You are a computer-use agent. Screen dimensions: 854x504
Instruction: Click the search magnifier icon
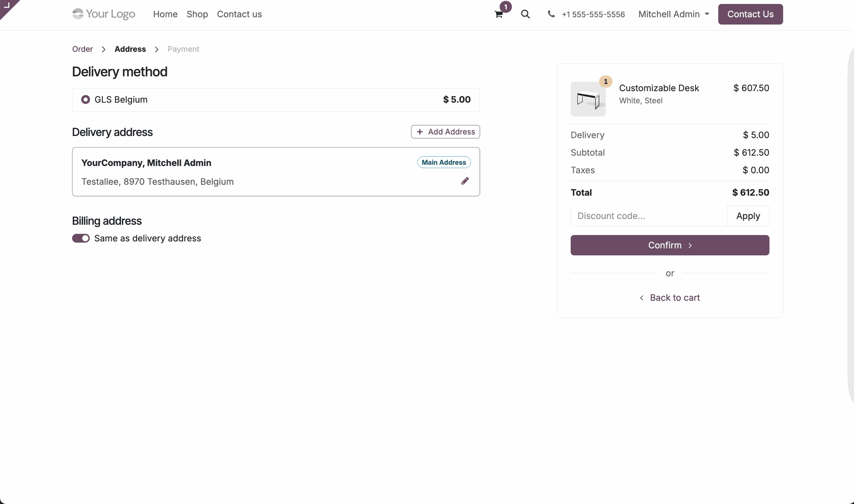coord(525,14)
